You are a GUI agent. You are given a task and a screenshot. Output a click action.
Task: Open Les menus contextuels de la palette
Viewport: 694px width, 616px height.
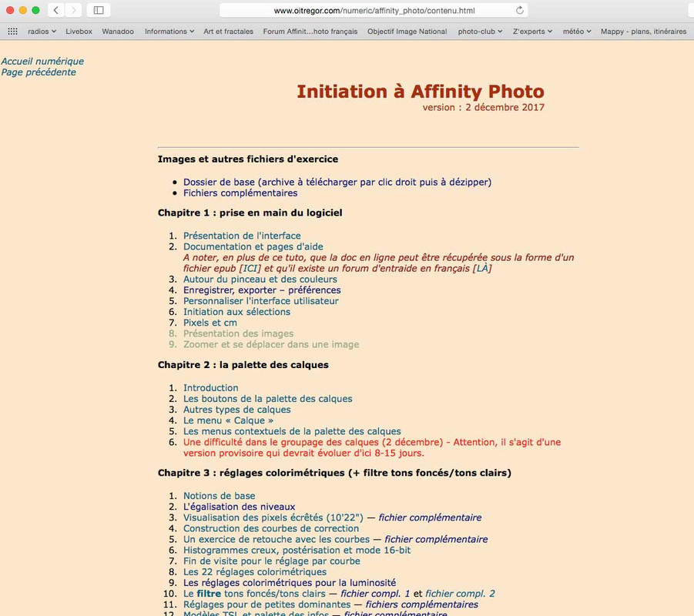(292, 431)
